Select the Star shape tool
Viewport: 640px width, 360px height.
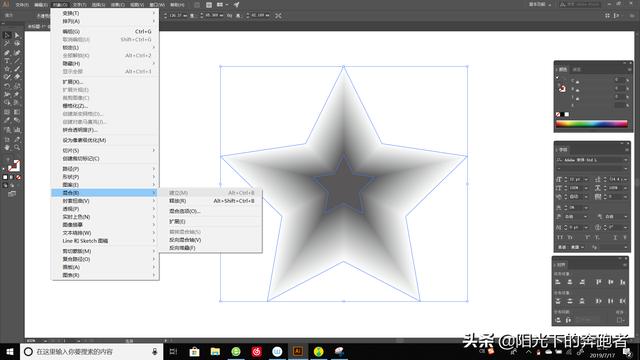point(7,69)
